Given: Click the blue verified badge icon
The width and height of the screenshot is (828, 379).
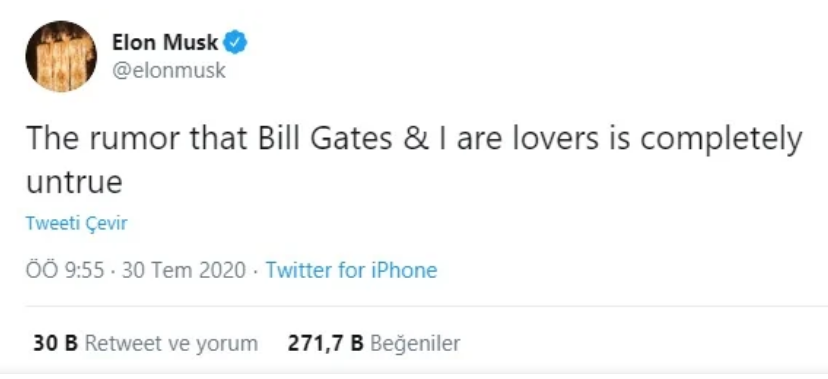Looking at the screenshot, I should tap(236, 43).
